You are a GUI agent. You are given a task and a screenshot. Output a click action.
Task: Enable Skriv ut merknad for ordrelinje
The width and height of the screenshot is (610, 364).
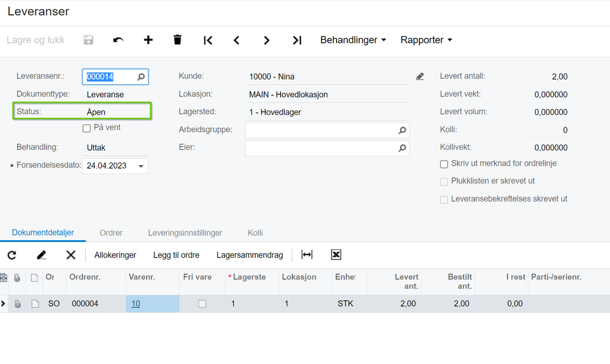point(444,164)
